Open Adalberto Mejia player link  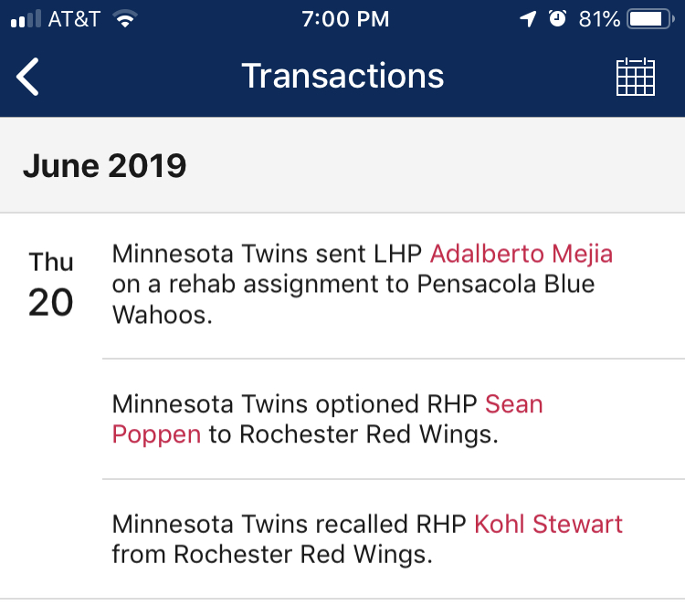pyautogui.click(x=521, y=253)
